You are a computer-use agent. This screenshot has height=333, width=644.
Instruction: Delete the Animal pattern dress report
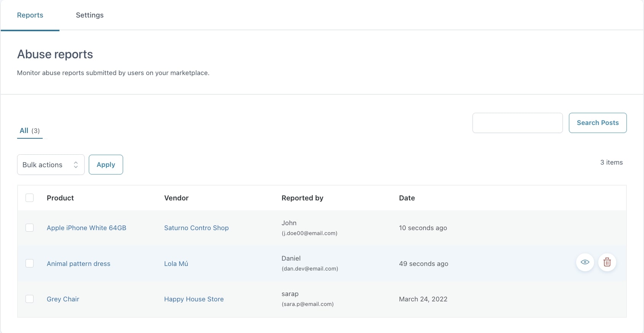607,262
